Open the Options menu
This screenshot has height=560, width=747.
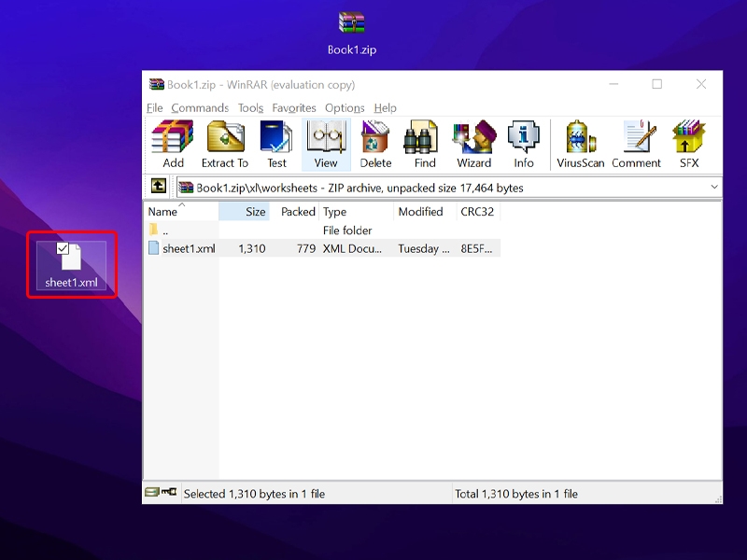coord(345,108)
